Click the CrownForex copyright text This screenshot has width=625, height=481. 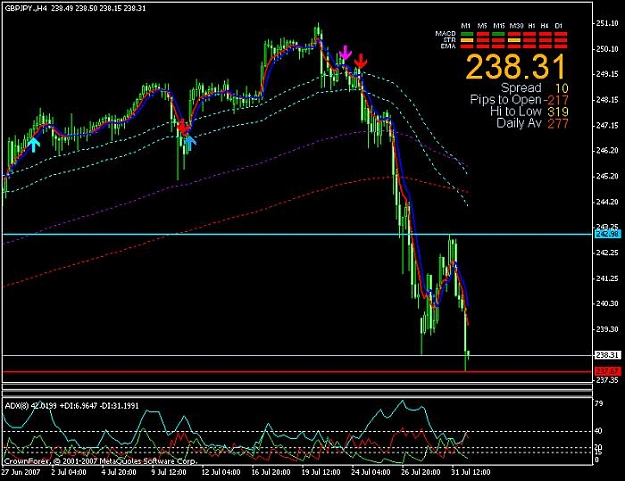click(100, 461)
